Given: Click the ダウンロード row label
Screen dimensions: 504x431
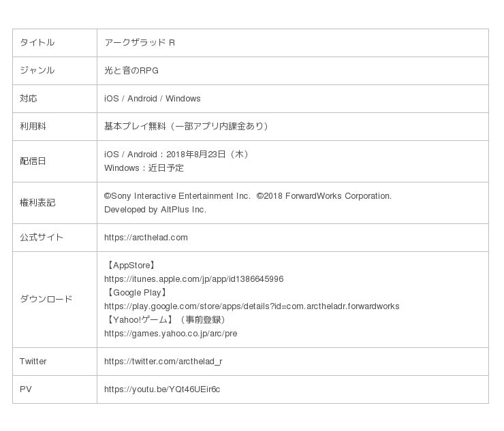Looking at the screenshot, I should [x=46, y=300].
